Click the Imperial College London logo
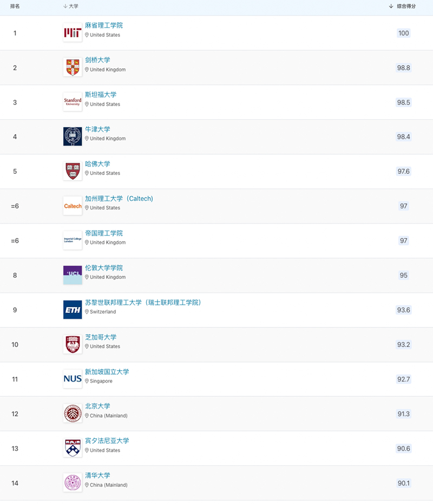 pos(73,240)
